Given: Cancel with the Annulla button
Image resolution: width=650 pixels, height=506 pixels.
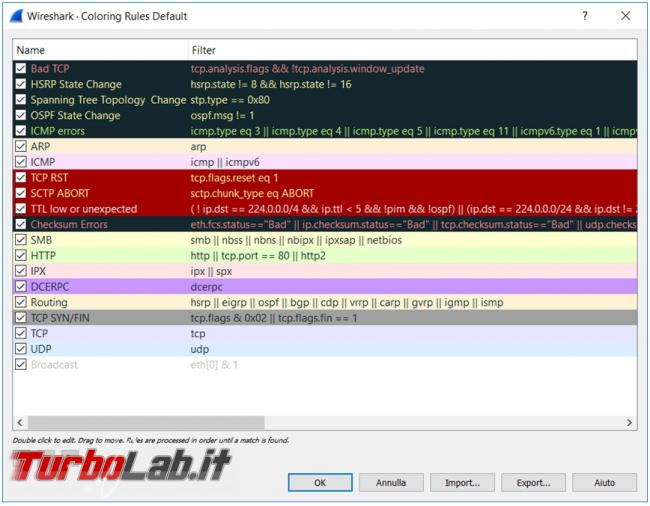Looking at the screenshot, I should [x=391, y=483].
